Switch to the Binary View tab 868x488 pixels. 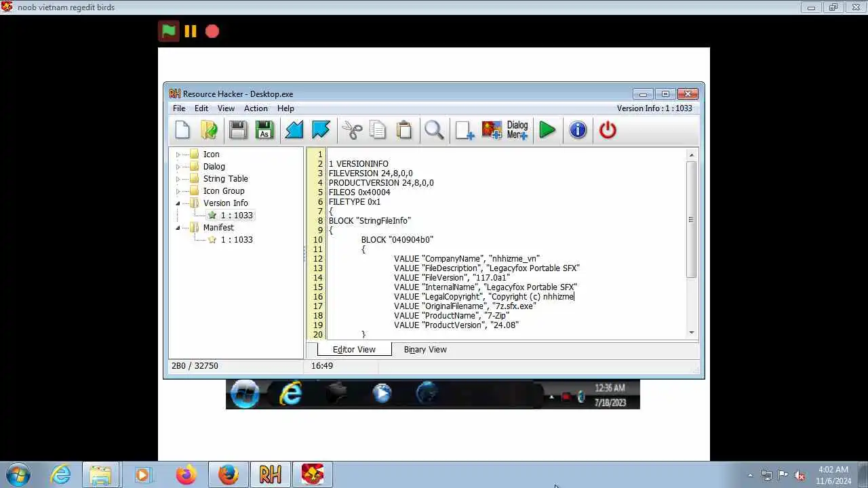tap(425, 350)
